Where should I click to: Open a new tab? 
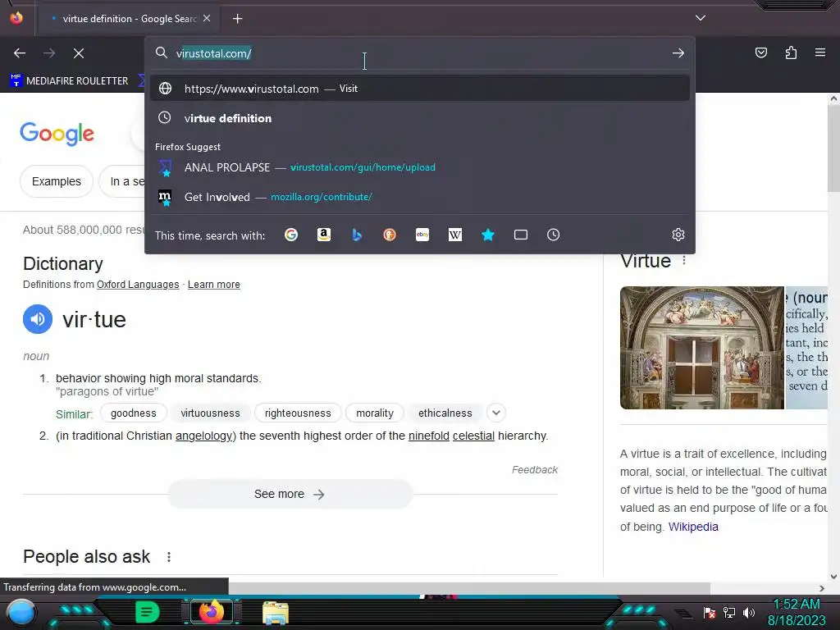(x=237, y=19)
